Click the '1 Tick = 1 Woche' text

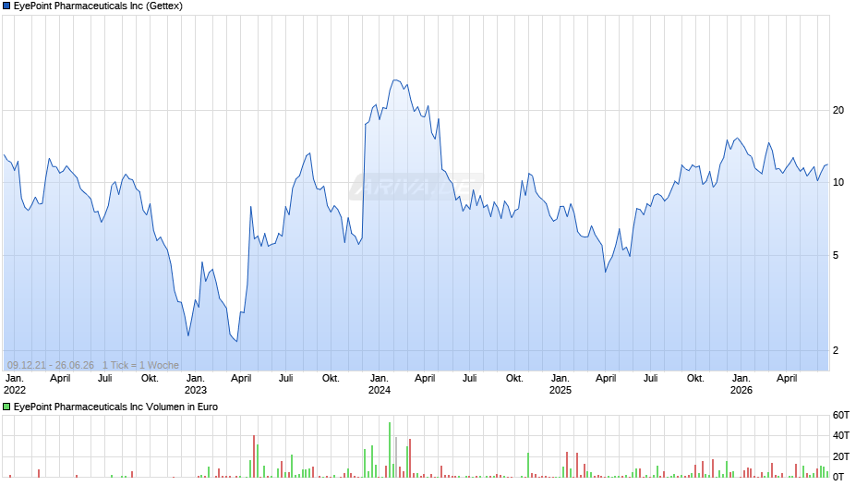[x=140, y=365]
